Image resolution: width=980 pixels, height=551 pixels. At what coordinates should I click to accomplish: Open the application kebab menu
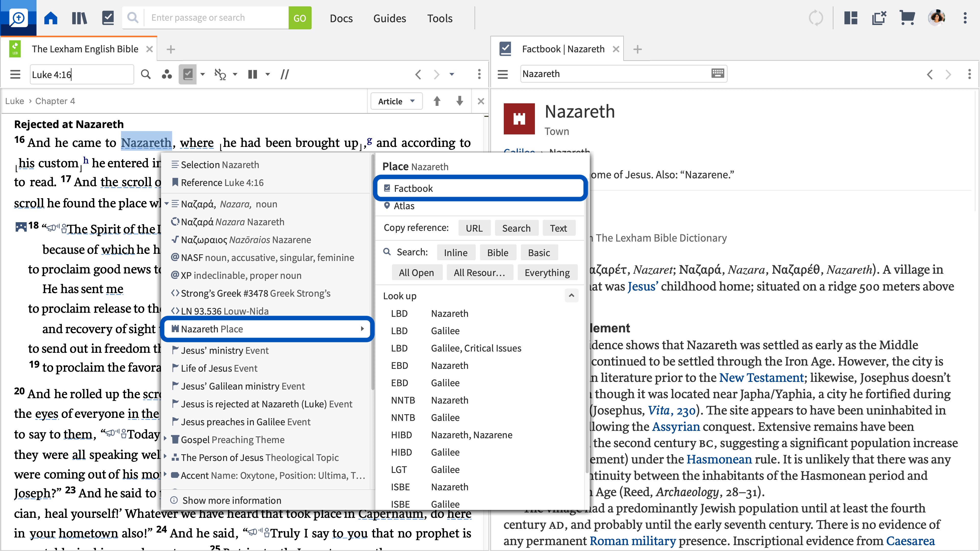965,18
